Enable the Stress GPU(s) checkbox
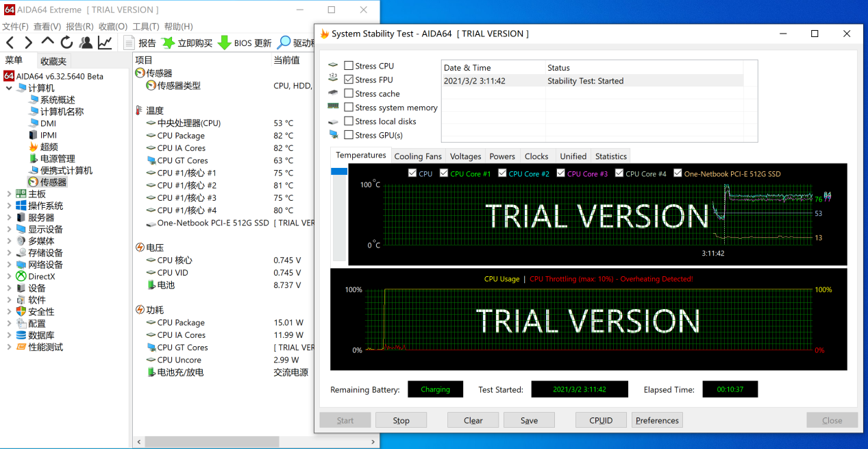 pyautogui.click(x=349, y=135)
